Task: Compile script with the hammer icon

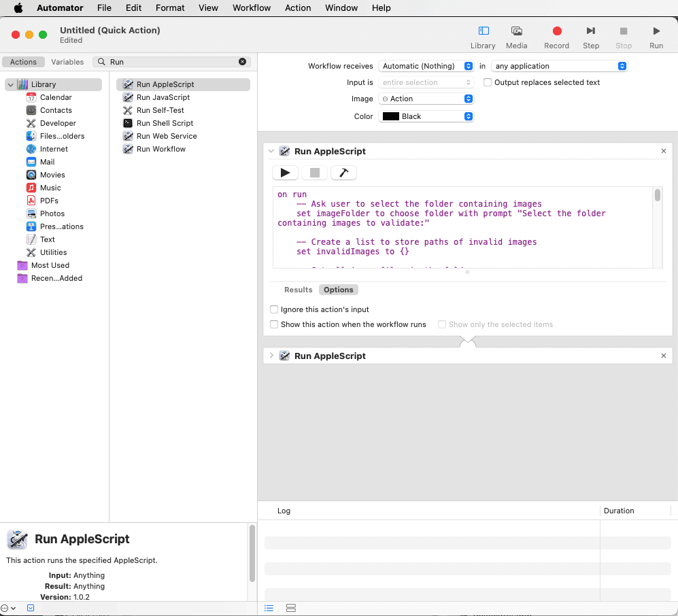Action: tap(343, 173)
